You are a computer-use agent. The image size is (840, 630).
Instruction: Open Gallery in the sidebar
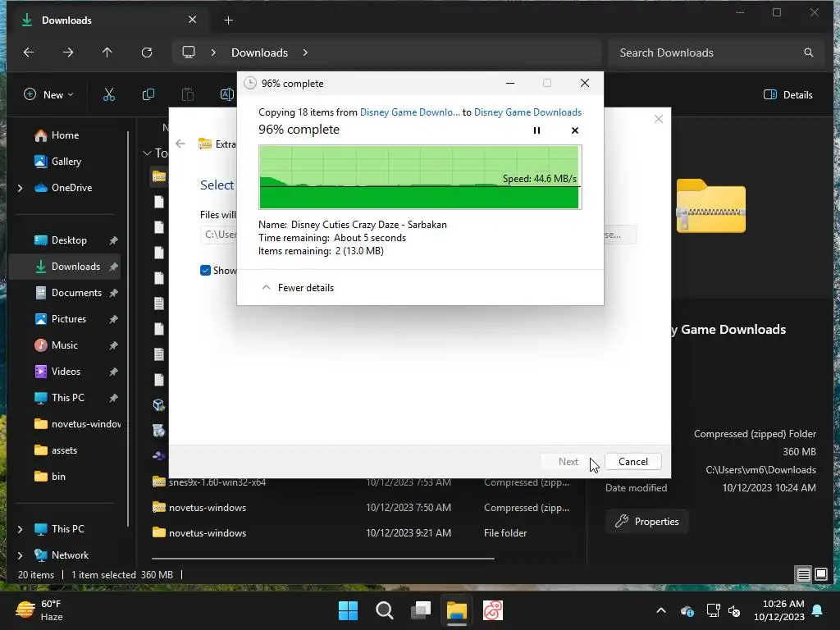click(64, 162)
